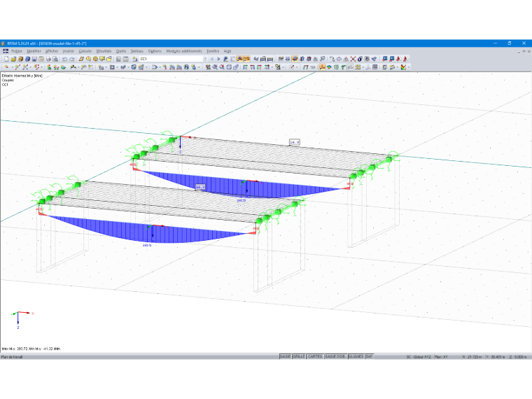Click the Plan: XY status bar entry
532x399 pixels.
coord(442,357)
